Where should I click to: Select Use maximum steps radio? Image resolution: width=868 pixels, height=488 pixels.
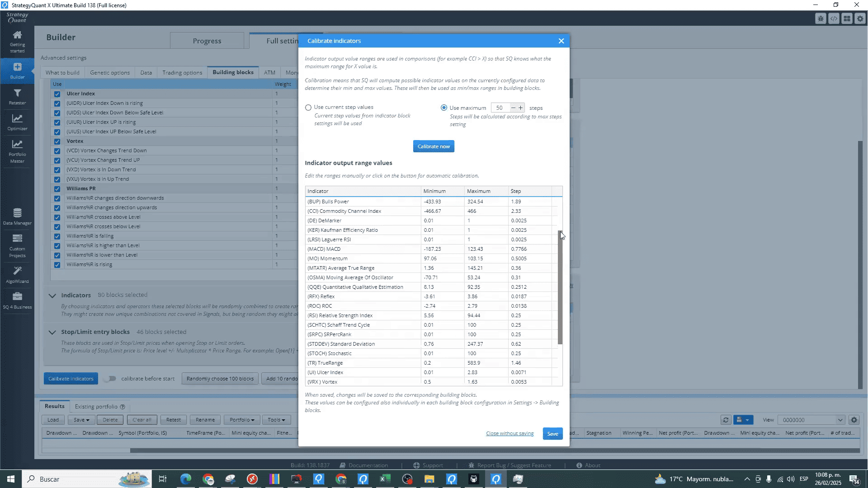444,108
